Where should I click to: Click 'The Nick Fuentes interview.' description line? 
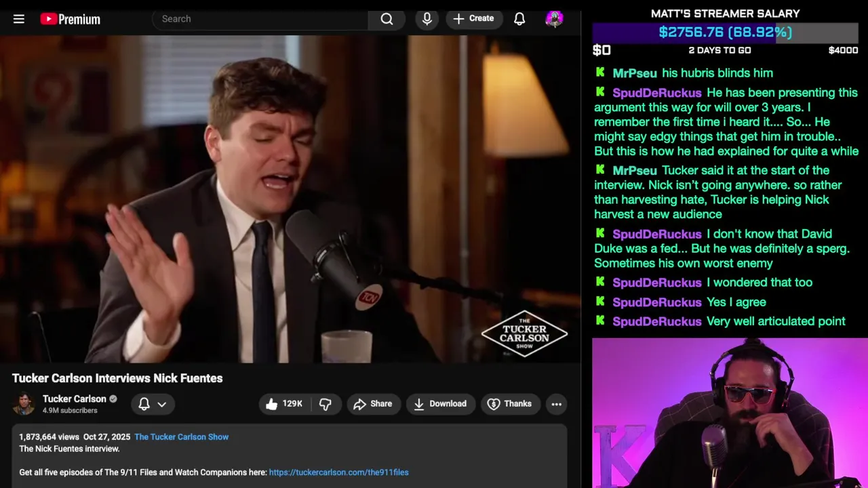69,449
